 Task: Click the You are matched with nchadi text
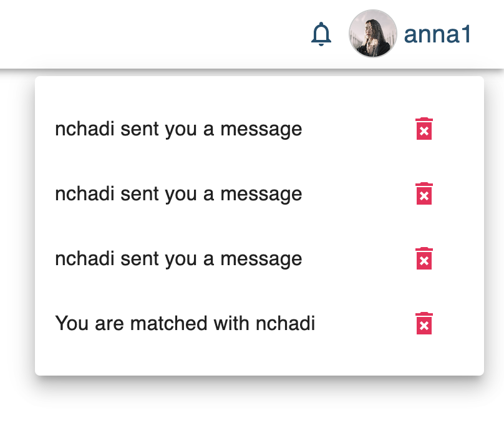tap(185, 324)
